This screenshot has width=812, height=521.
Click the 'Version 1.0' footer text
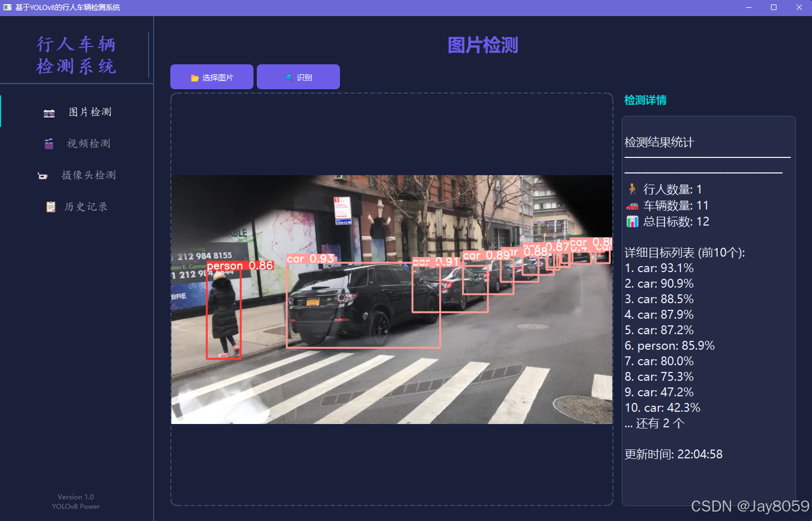pos(76,497)
